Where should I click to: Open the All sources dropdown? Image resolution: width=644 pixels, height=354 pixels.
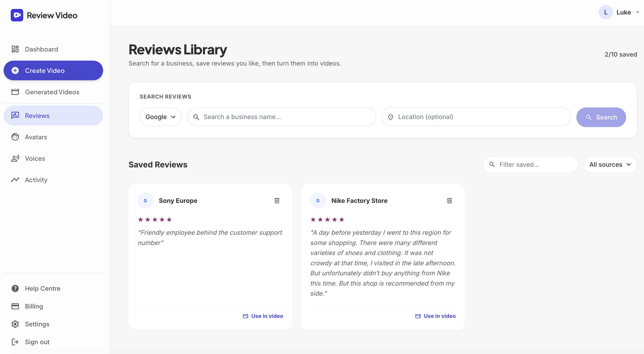click(610, 165)
